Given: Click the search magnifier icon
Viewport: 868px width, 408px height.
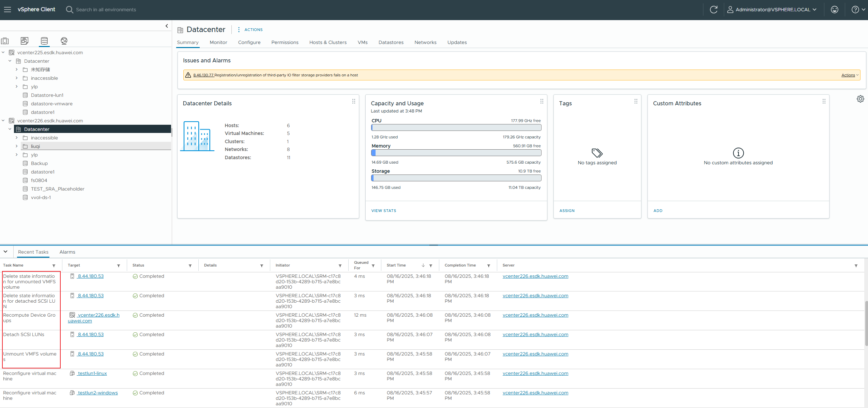Looking at the screenshot, I should pos(70,10).
